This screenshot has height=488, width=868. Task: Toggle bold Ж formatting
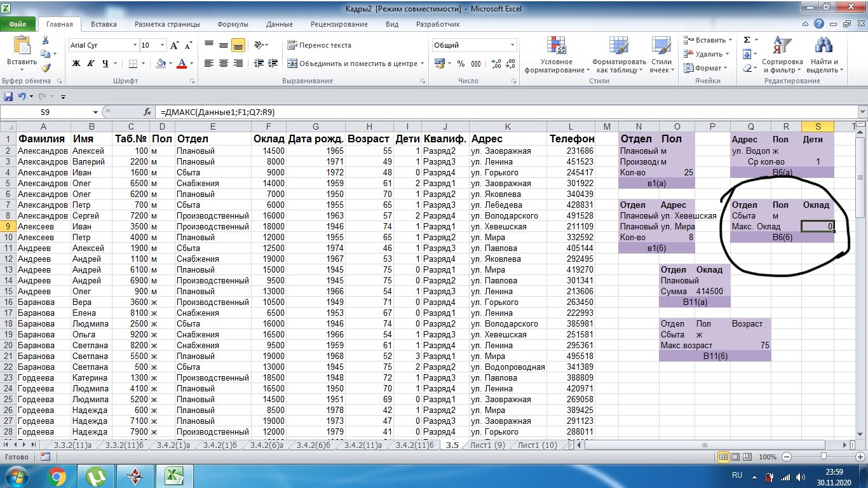click(76, 64)
